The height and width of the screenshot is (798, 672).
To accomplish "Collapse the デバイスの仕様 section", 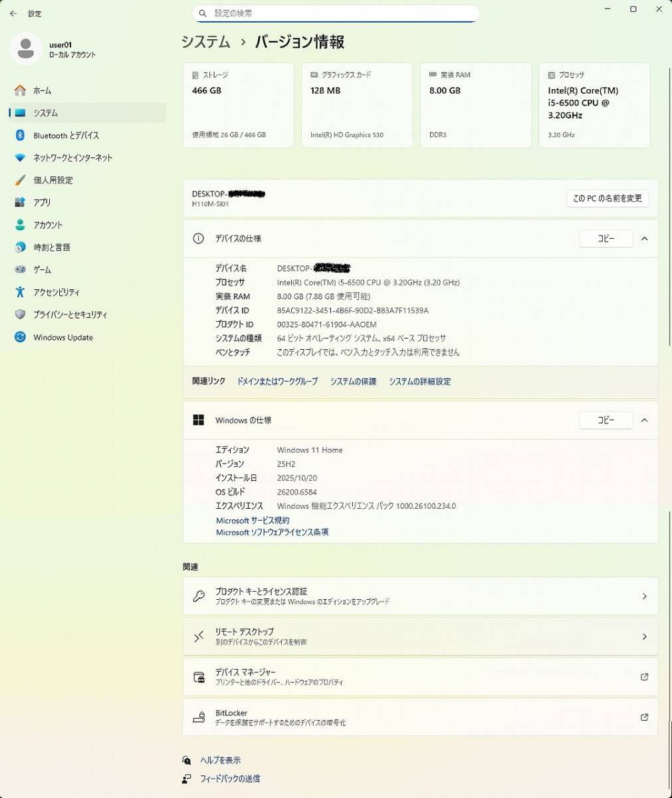I will point(644,239).
